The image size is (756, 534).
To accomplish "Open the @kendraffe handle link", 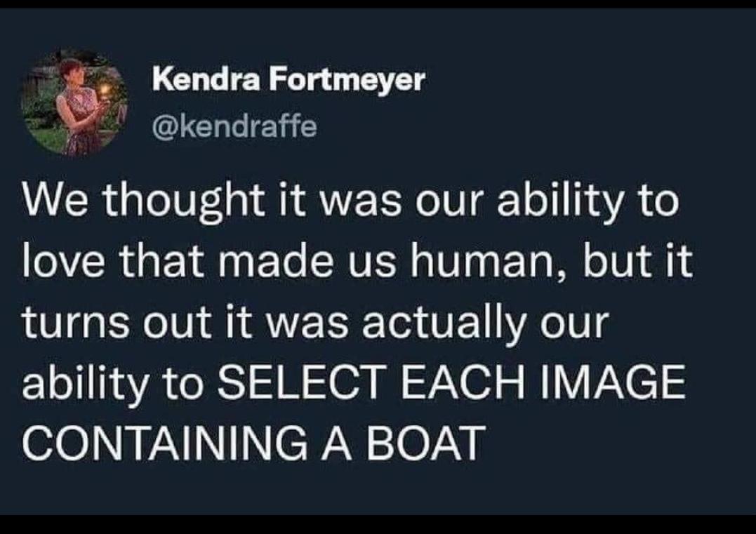I will (234, 126).
